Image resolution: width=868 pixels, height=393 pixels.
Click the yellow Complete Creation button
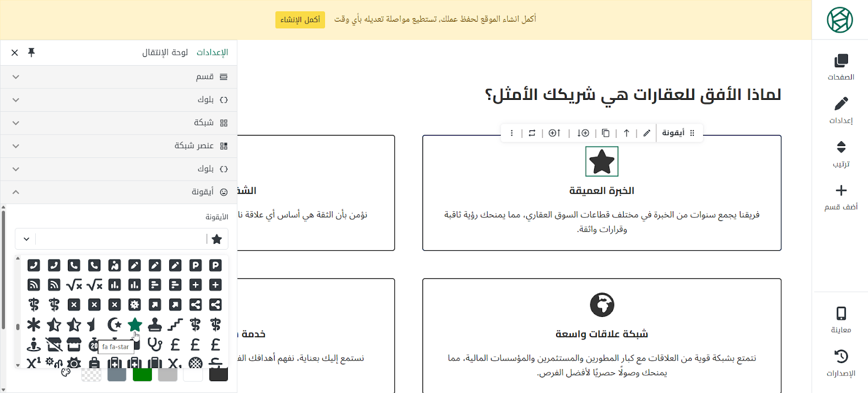tap(300, 20)
